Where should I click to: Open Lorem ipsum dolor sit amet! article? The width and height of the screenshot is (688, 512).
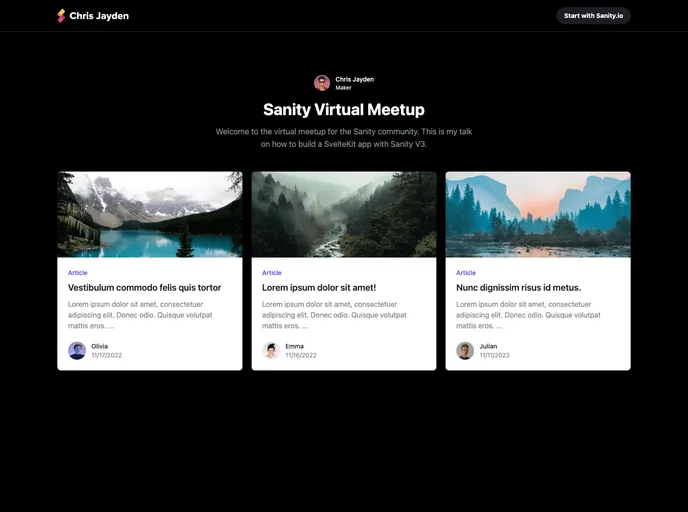point(319,288)
